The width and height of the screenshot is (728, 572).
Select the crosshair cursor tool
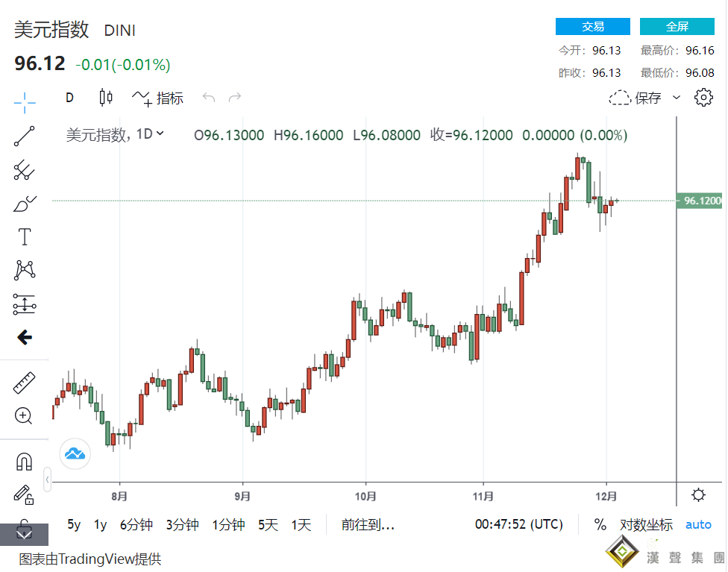click(x=25, y=102)
